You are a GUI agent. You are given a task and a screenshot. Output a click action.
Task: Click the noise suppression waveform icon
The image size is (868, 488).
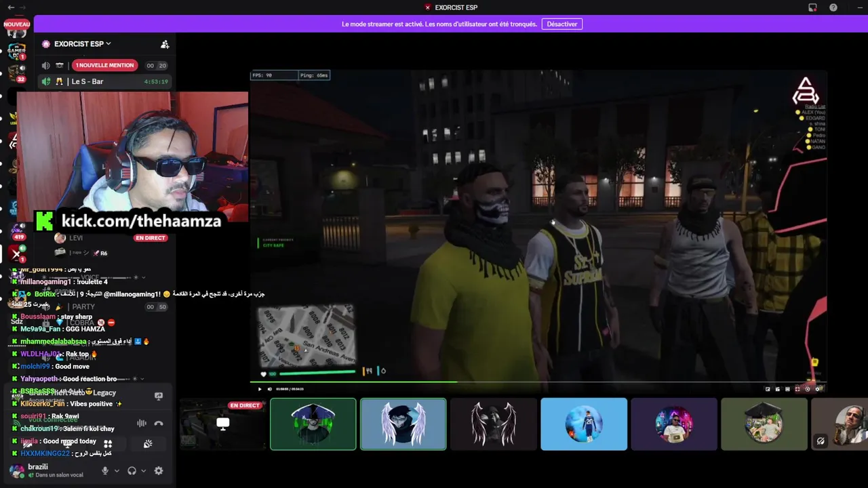click(142, 423)
